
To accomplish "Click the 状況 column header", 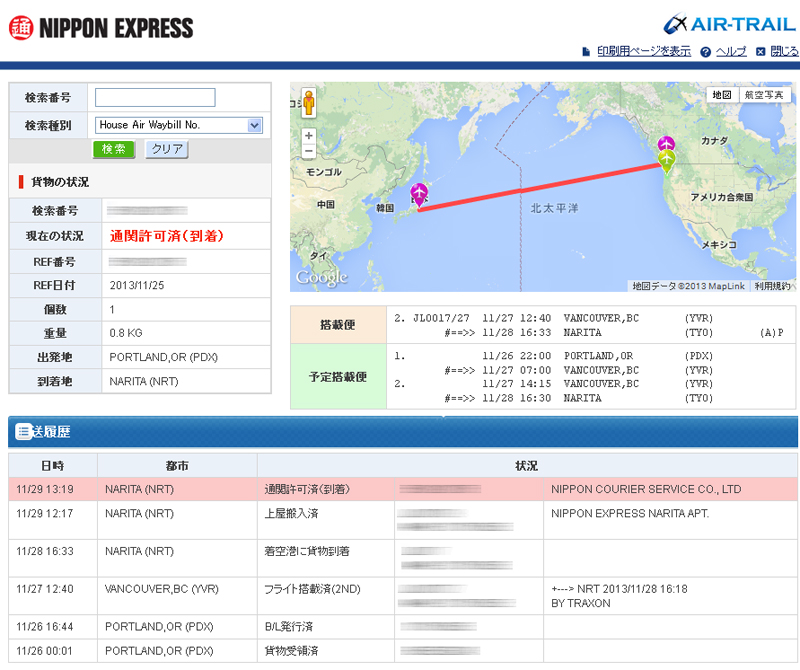I will (527, 466).
